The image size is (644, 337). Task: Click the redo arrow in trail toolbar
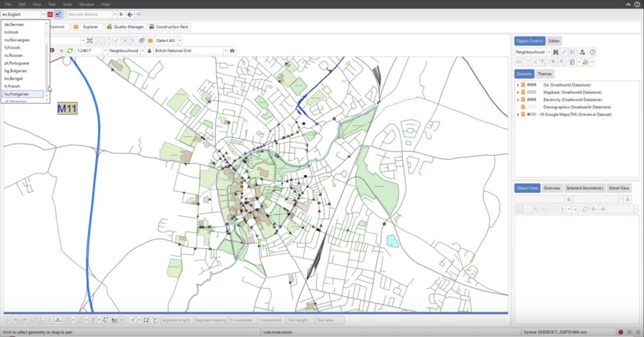(24, 320)
